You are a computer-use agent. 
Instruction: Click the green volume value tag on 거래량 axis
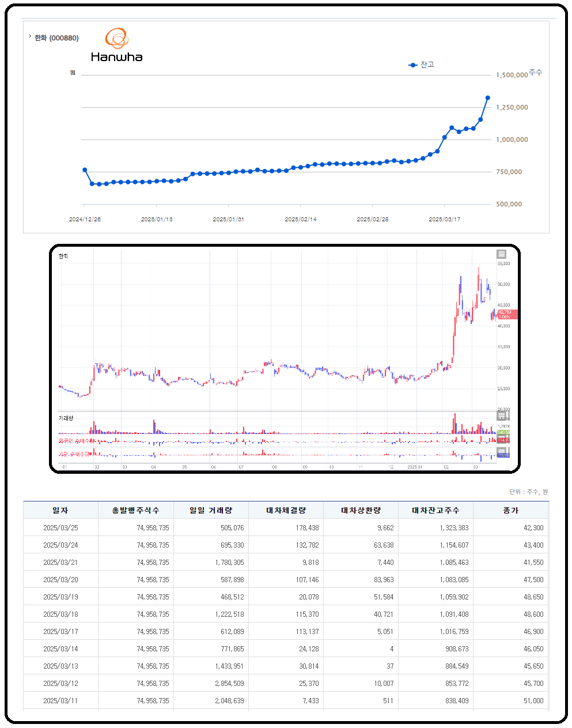[503, 432]
